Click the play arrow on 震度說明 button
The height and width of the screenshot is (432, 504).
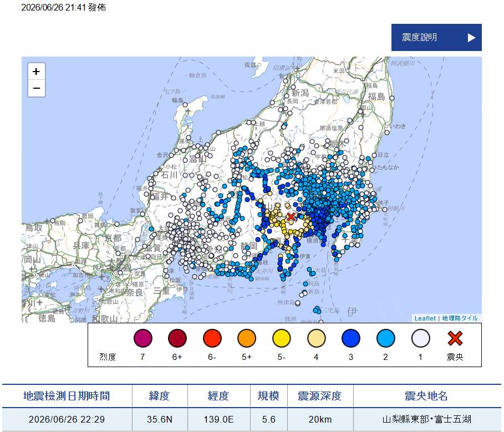(471, 38)
